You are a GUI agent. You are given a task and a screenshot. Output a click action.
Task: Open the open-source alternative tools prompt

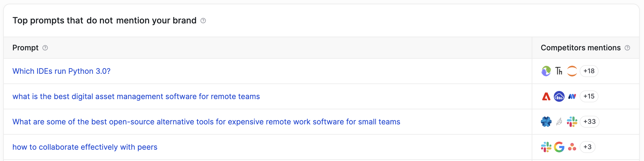click(206, 122)
